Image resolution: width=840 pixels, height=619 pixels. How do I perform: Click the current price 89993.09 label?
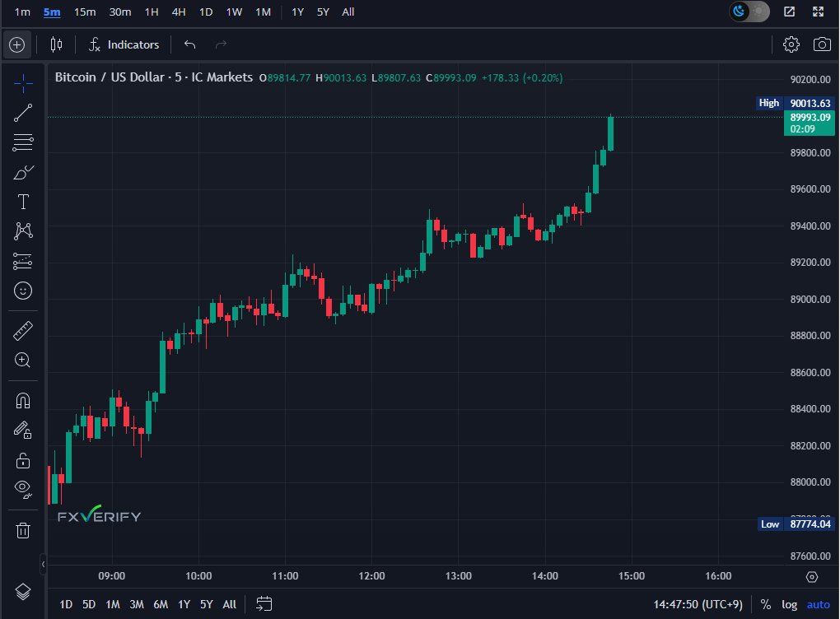point(810,123)
